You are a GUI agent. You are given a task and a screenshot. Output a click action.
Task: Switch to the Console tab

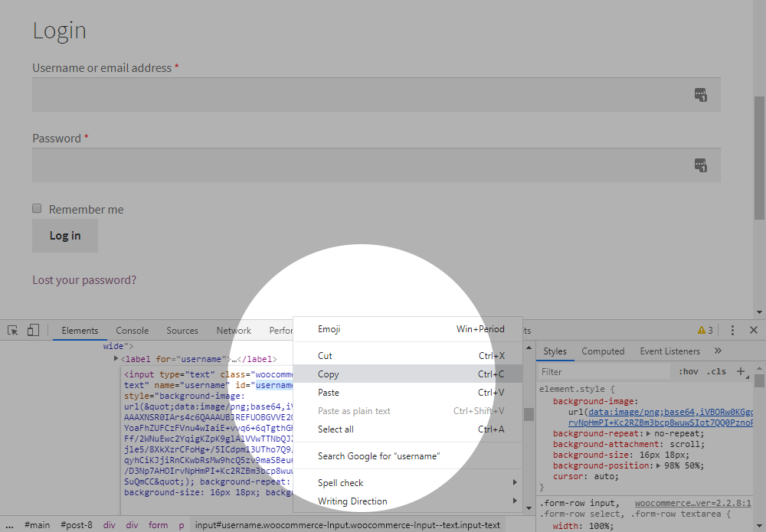[x=132, y=331]
